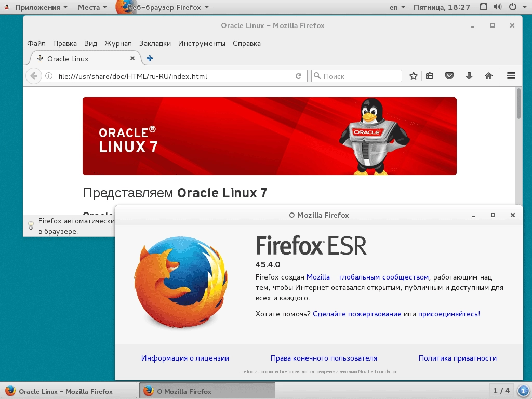The image size is (532, 399).
Task: Show bookmarks list icon in toolbar
Action: click(x=430, y=76)
